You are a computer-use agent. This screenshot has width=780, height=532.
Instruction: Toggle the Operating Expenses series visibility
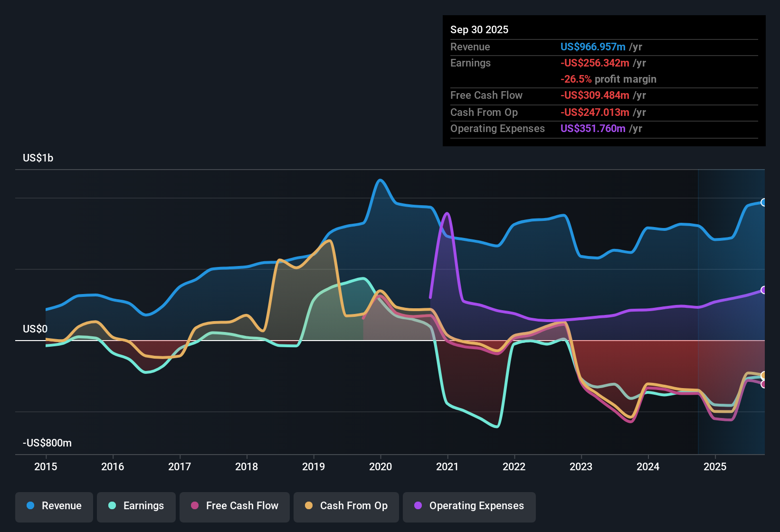pos(469,507)
